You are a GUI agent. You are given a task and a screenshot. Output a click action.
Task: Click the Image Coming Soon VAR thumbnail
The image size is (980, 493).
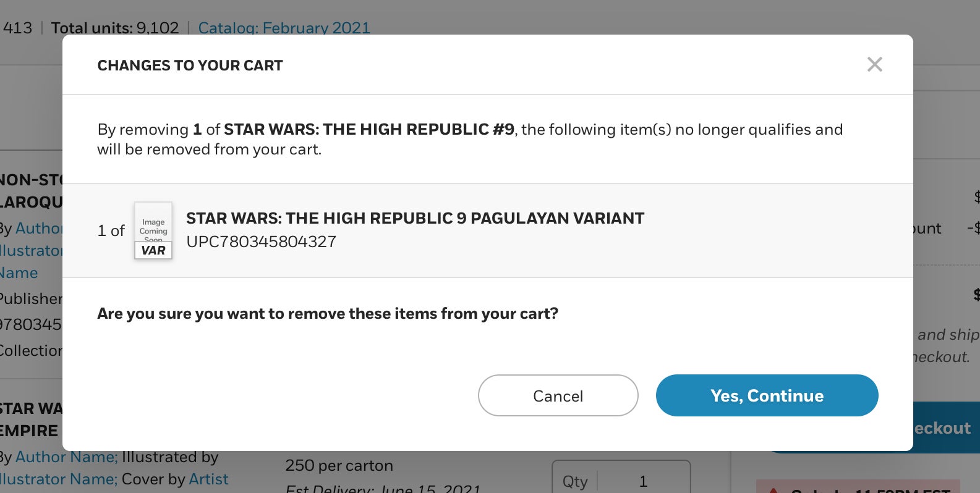click(x=153, y=230)
